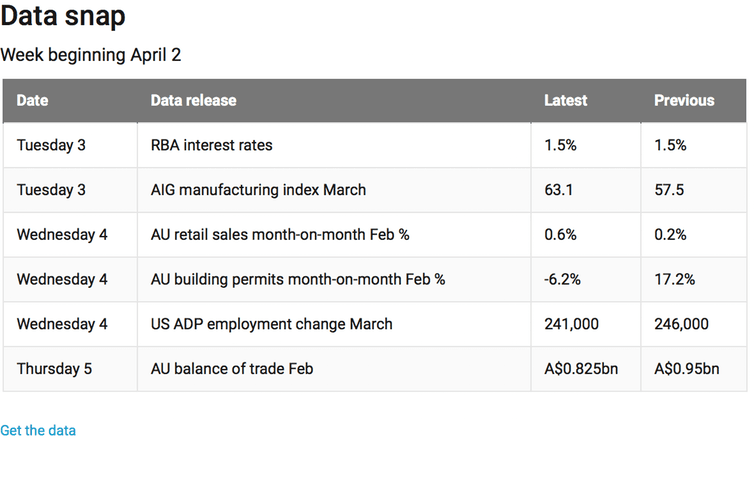Viewport: 754px width, 498px height.
Task: Click the 'Latest' column header
Action: coord(566,101)
